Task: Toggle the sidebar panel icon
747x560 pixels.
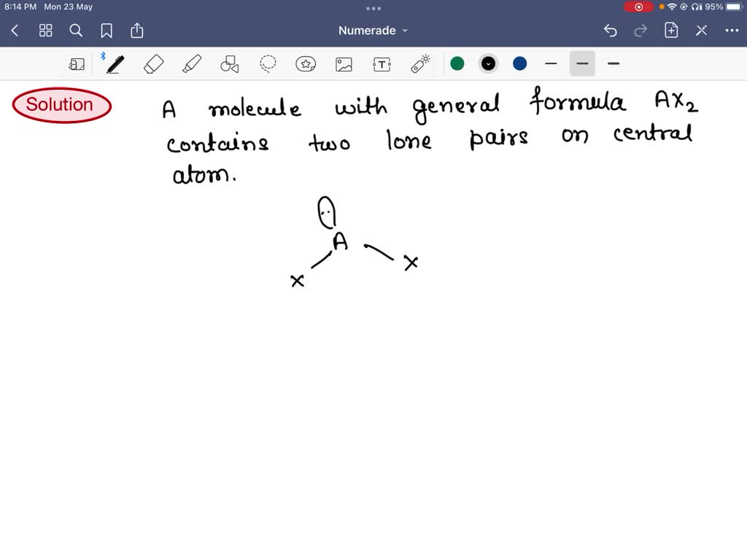Action: pyautogui.click(x=77, y=64)
